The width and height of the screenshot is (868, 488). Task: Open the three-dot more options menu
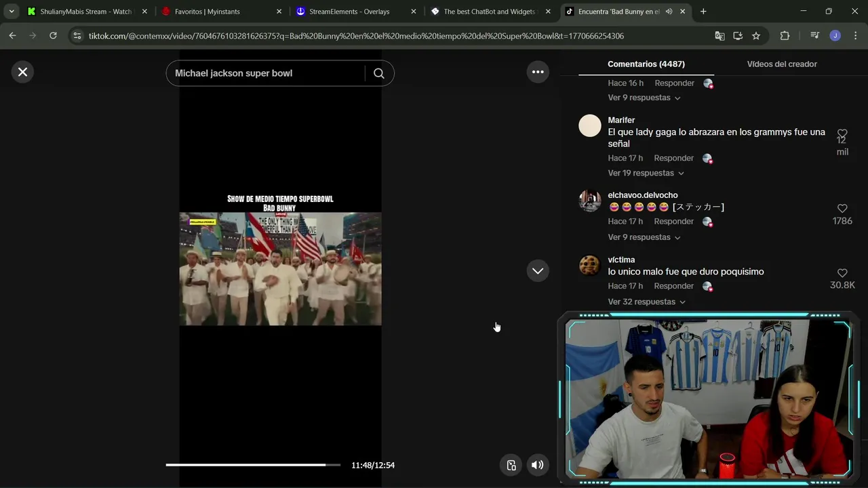coord(538,72)
